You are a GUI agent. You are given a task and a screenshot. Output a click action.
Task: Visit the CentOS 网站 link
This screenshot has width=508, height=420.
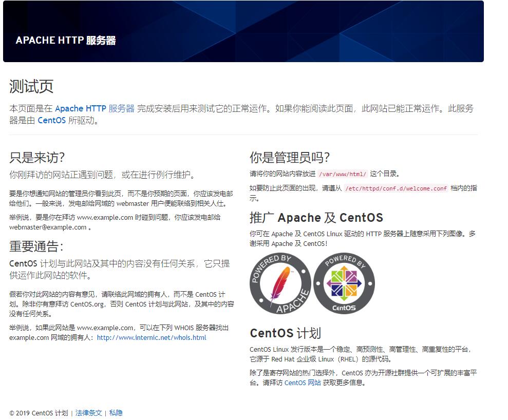[303, 383]
